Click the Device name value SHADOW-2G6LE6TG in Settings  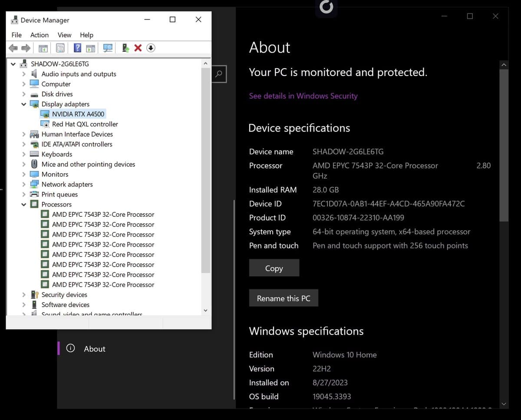pos(348,152)
